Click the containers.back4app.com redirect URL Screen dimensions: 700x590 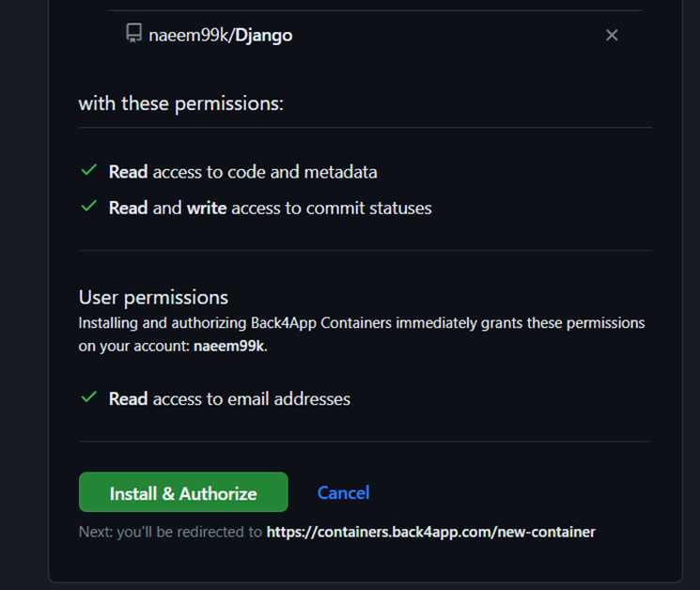(x=430, y=532)
